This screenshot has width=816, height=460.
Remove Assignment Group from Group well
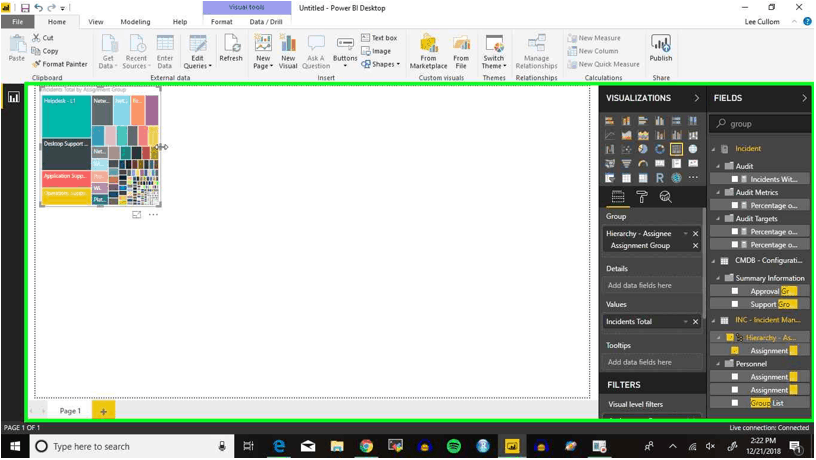click(x=695, y=246)
